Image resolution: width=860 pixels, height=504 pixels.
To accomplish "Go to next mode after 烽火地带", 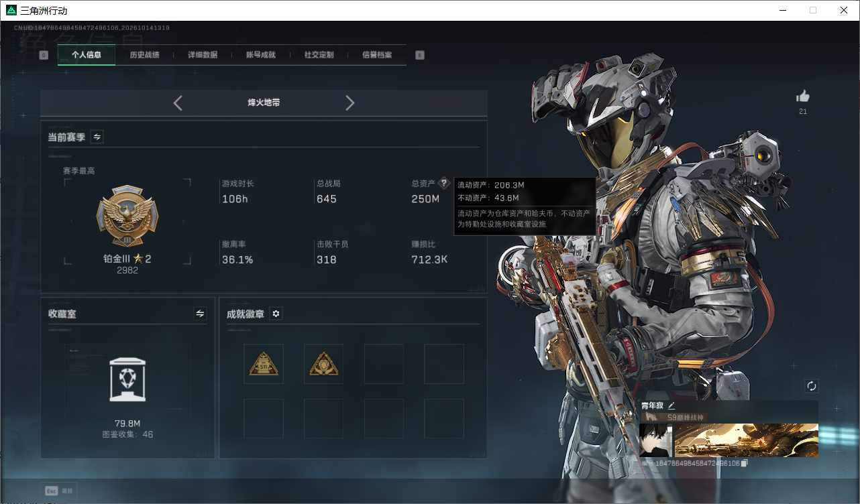I will pyautogui.click(x=350, y=103).
